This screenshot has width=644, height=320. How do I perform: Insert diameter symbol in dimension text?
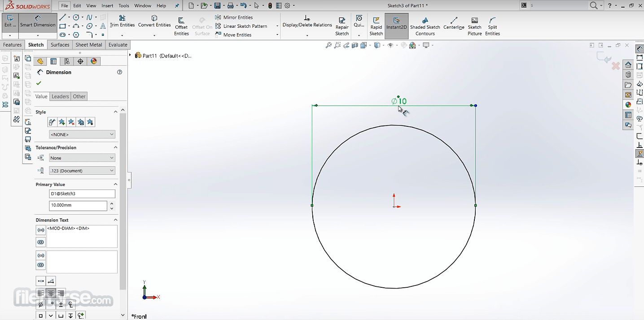41,304
